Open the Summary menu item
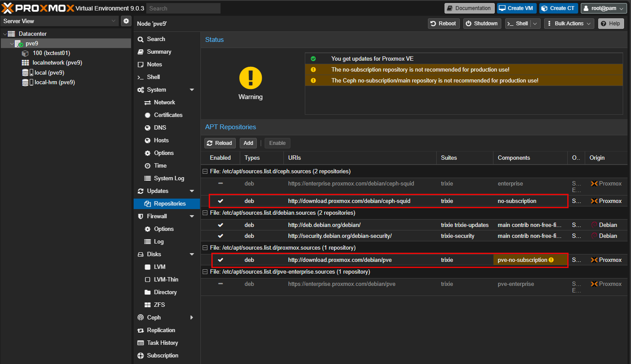The image size is (631, 364). (159, 52)
